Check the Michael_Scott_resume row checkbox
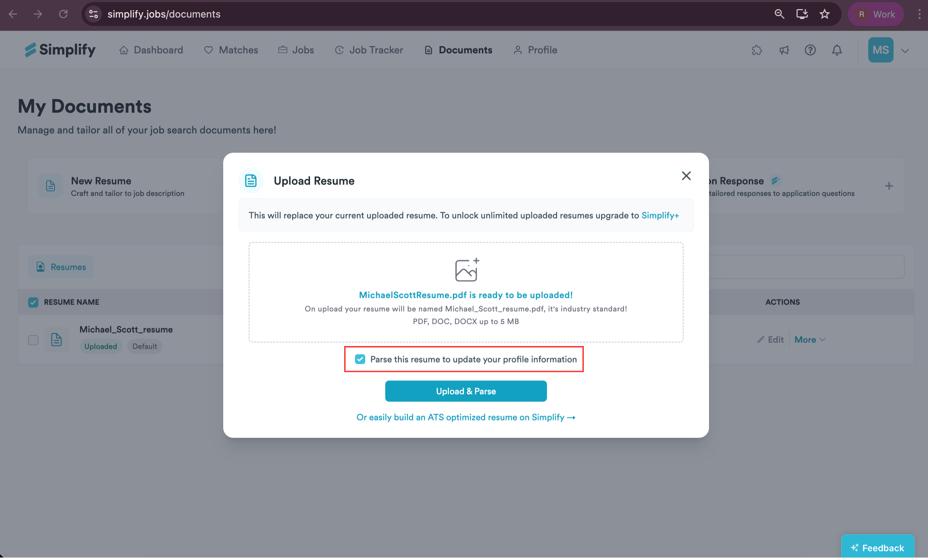The image size is (928, 560). coord(33,340)
